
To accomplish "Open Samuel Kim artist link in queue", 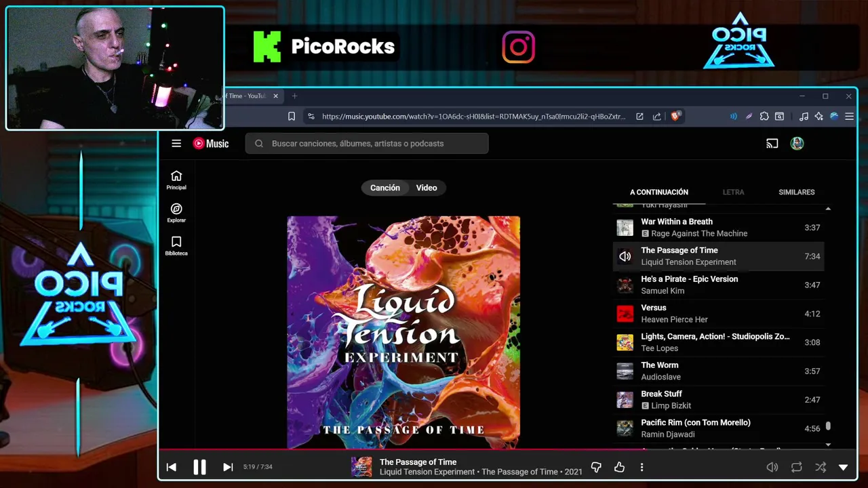I will click(663, 291).
